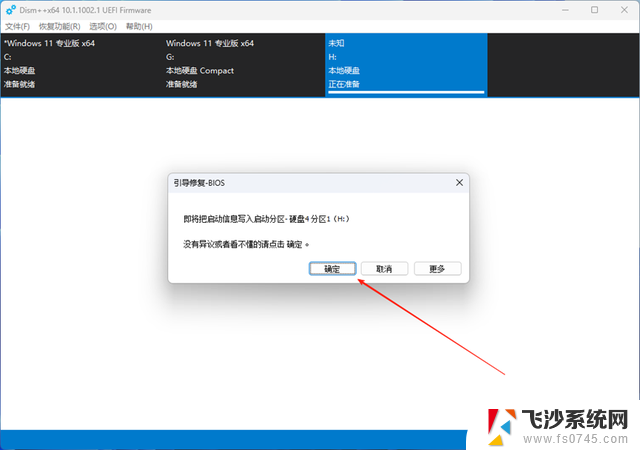Viewport: 640px width, 450px height.
Task: Minimize the Dism++ window
Action: tap(565, 10)
